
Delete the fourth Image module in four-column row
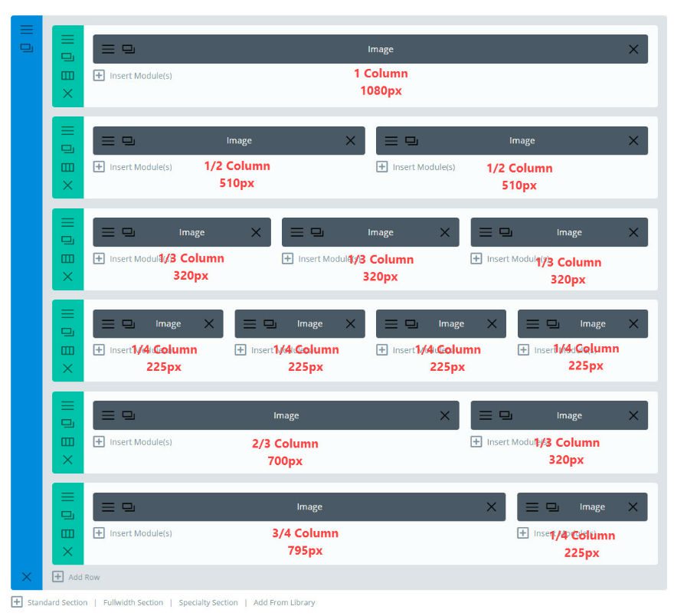click(633, 323)
